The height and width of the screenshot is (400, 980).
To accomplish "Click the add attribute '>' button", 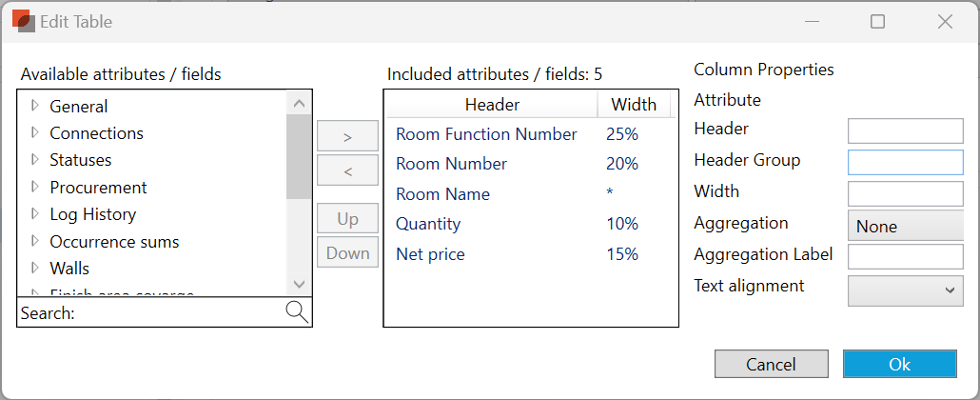I will point(347,137).
